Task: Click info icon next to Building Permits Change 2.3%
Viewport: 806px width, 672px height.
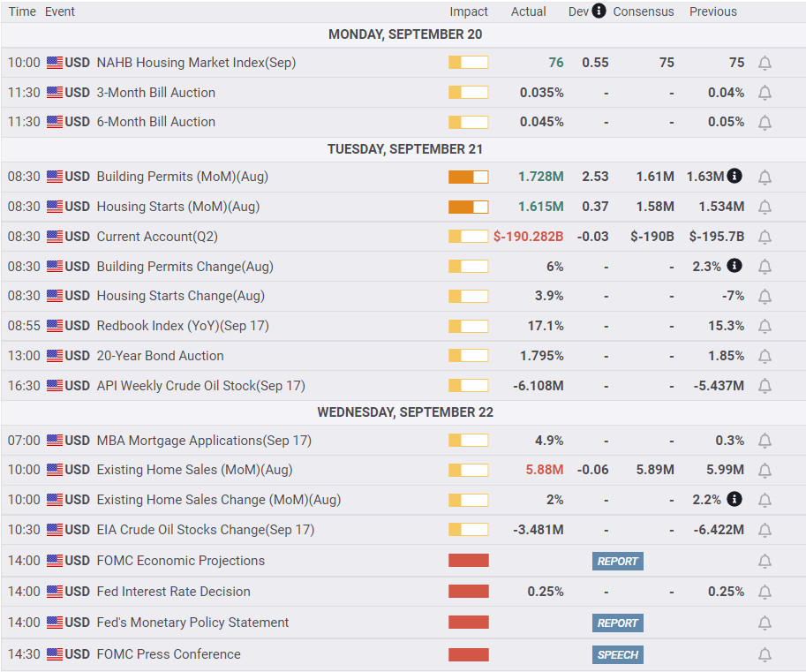Action: [x=734, y=266]
